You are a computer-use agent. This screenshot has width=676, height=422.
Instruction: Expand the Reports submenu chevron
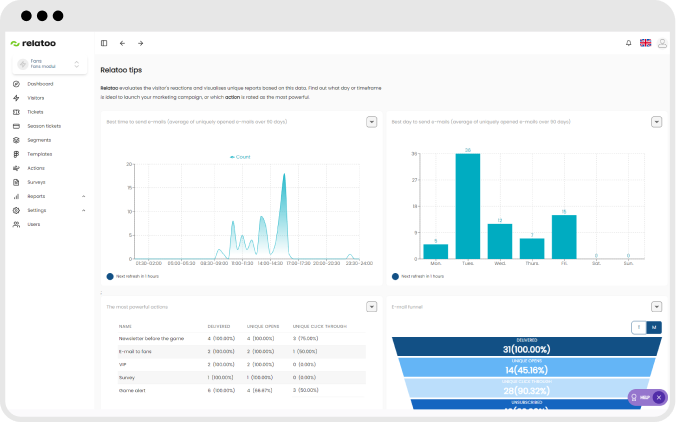(84, 196)
